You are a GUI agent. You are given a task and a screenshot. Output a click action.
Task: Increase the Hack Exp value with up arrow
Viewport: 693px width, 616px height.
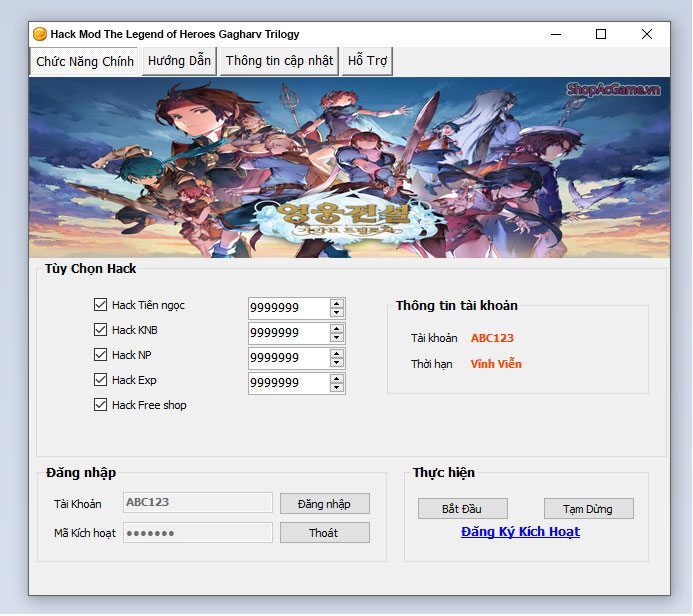337,379
